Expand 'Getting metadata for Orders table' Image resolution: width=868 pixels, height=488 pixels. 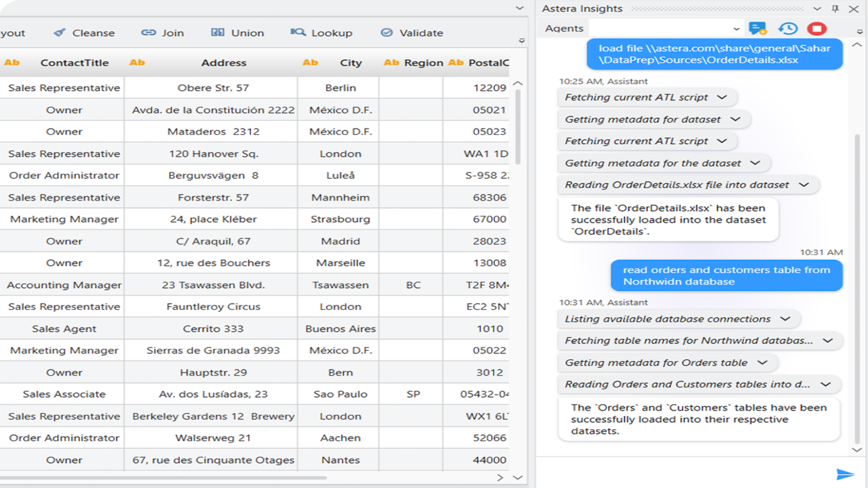[763, 363]
